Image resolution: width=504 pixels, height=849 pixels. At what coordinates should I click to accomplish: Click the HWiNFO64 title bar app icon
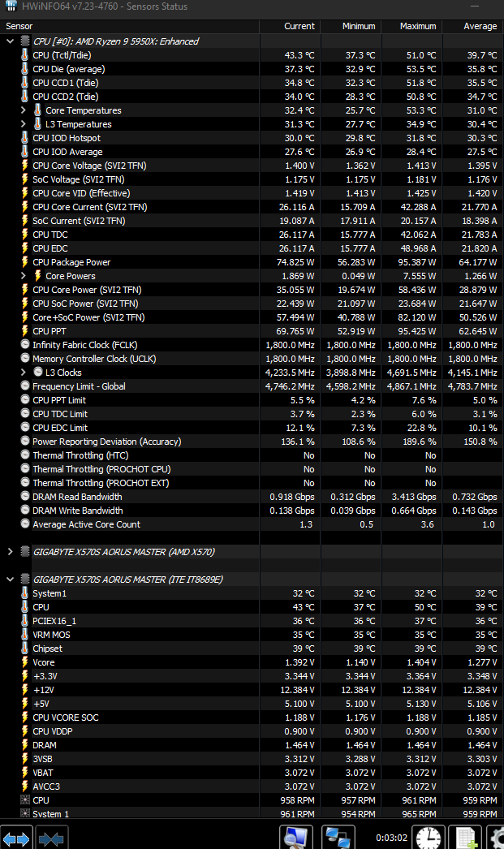(x=11, y=6)
